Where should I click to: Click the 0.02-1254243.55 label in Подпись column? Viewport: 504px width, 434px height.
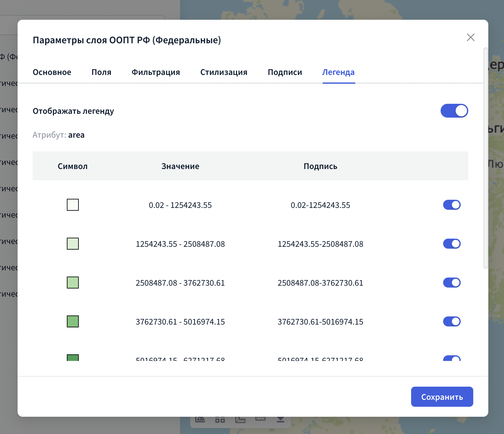(320, 205)
